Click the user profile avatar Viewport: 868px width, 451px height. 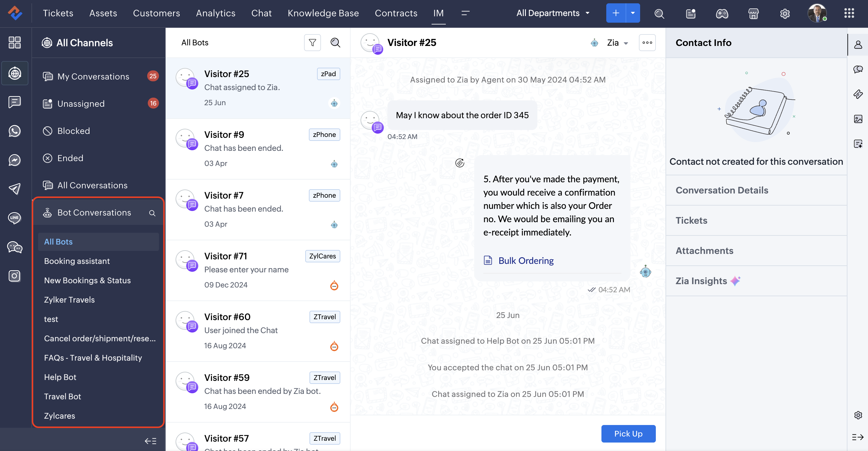tap(817, 13)
